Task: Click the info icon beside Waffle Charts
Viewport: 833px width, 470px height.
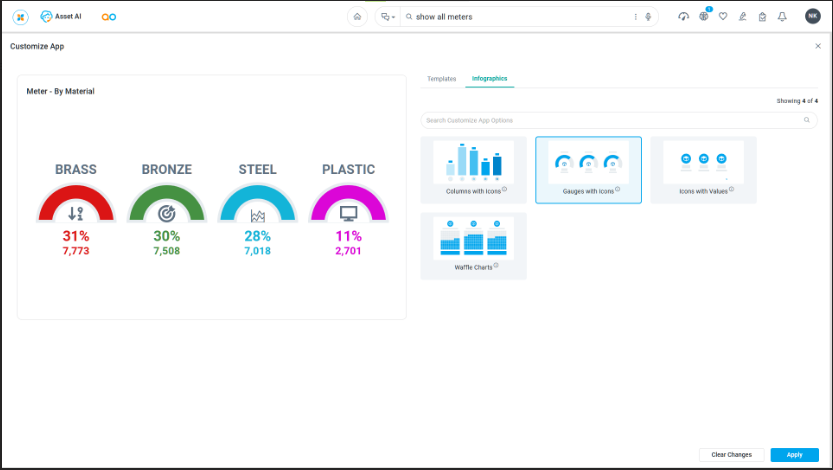Action: (497, 265)
